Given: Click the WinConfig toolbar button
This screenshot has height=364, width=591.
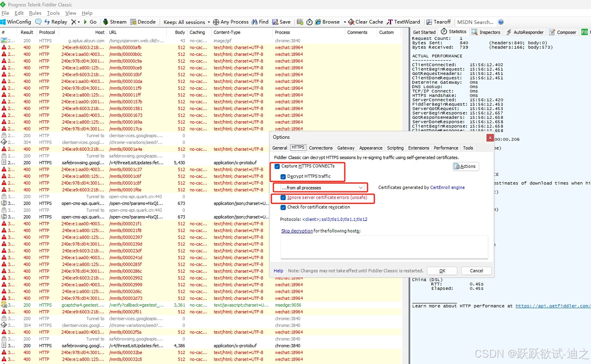Looking at the screenshot, I should [x=16, y=22].
